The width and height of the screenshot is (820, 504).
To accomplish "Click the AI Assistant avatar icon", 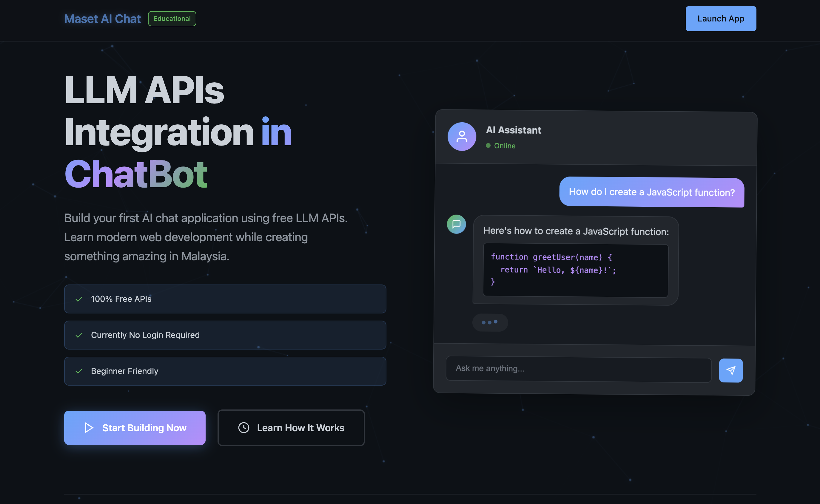I will [x=462, y=137].
